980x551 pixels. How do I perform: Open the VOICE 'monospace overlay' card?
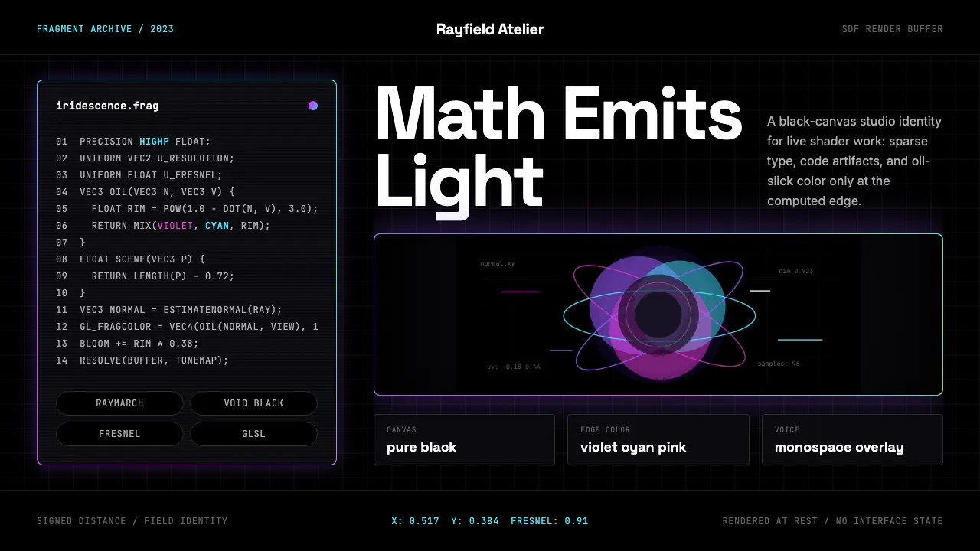[852, 440]
